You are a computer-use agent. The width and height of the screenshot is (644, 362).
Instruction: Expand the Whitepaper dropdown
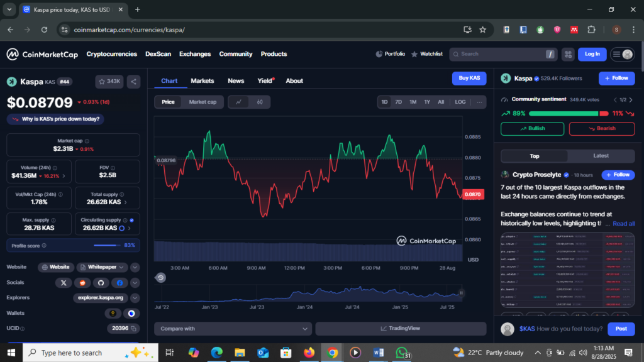point(122,267)
